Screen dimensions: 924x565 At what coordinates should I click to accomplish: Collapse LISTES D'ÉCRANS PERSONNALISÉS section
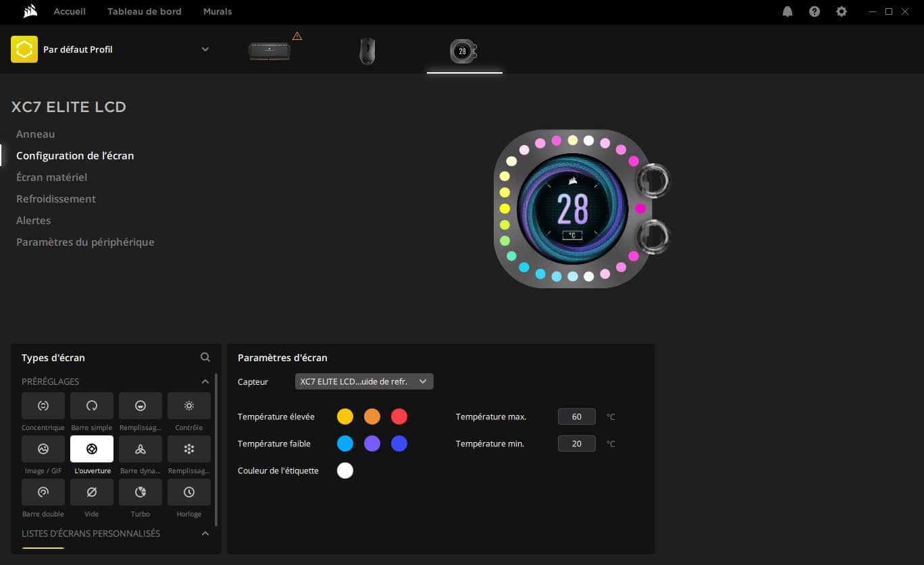pos(205,533)
